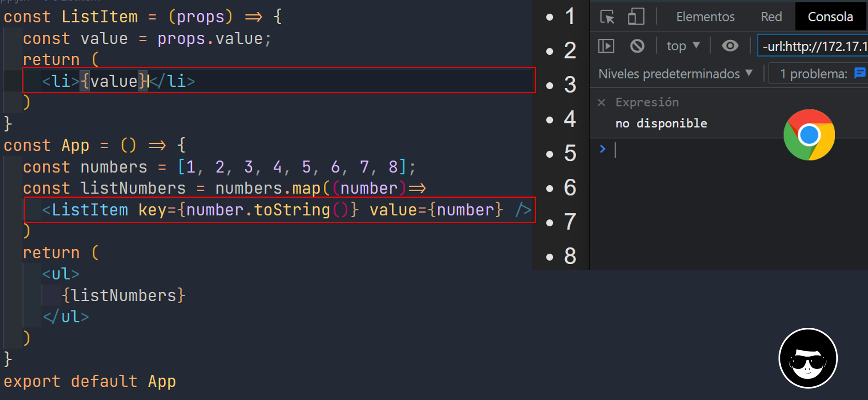Activate the inspect element picker icon
Screen dimensions: 868x400
coord(607,17)
